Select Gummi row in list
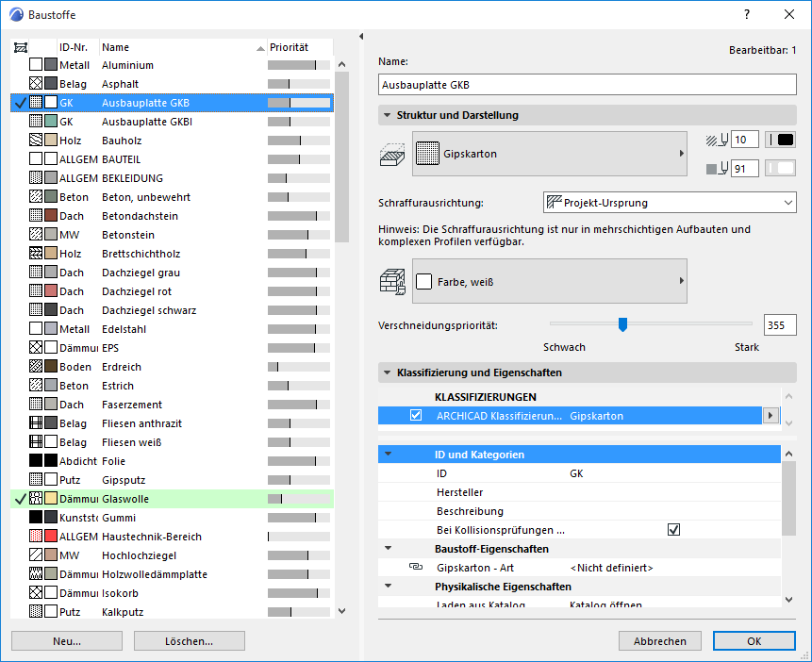This screenshot has height=662, width=812. pos(172,518)
